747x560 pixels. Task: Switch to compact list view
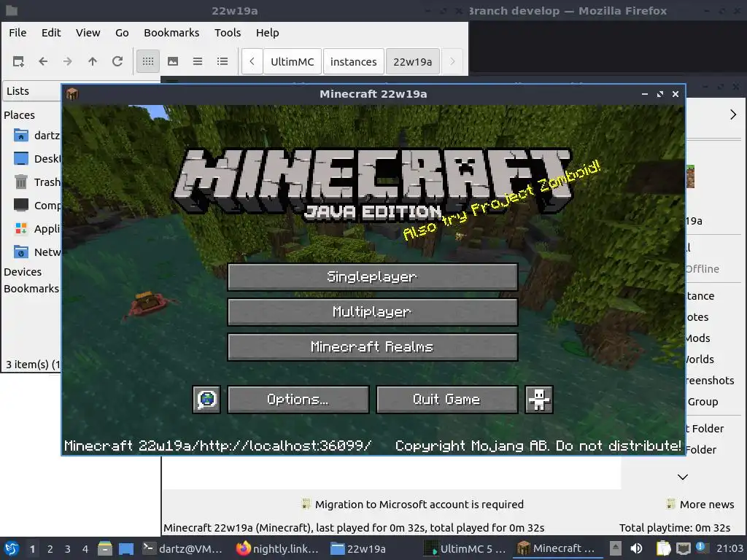point(198,61)
